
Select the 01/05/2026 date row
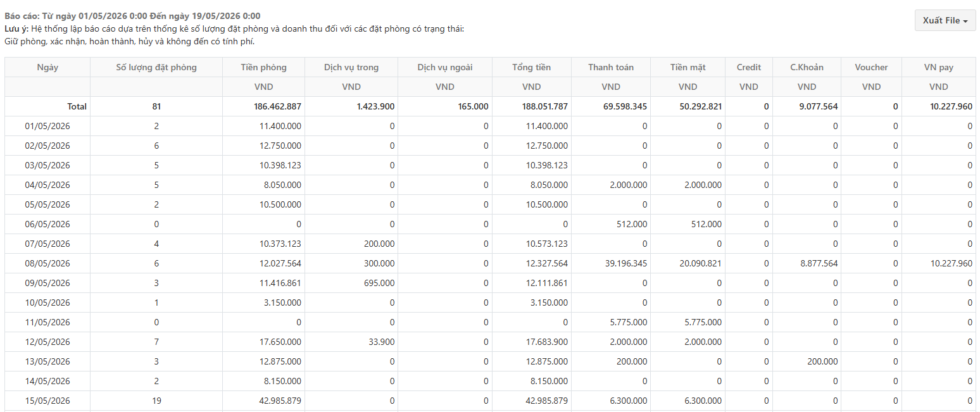tap(490, 126)
